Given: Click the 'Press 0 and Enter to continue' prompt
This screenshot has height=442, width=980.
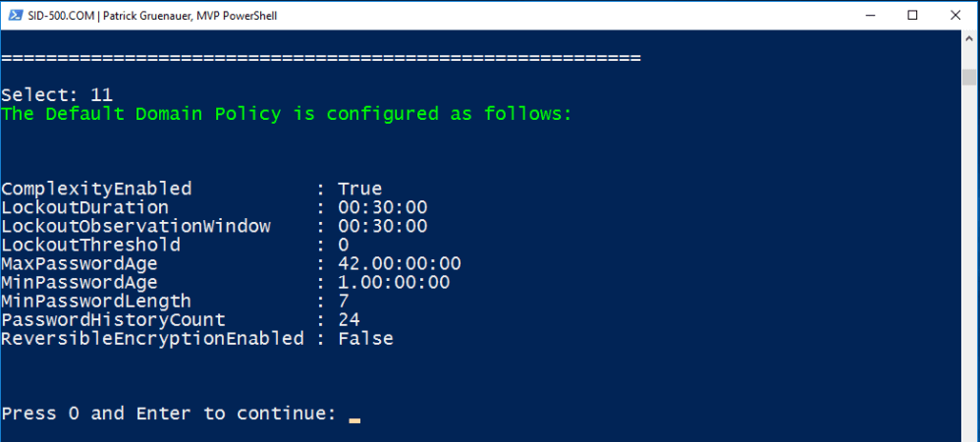Looking at the screenshot, I should tap(169, 414).
